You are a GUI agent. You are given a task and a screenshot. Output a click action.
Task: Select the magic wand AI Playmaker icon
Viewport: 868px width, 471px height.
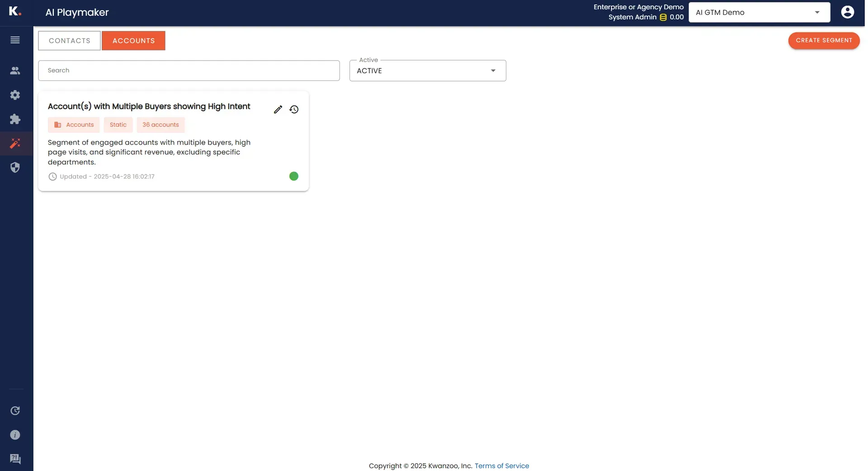[x=15, y=144]
